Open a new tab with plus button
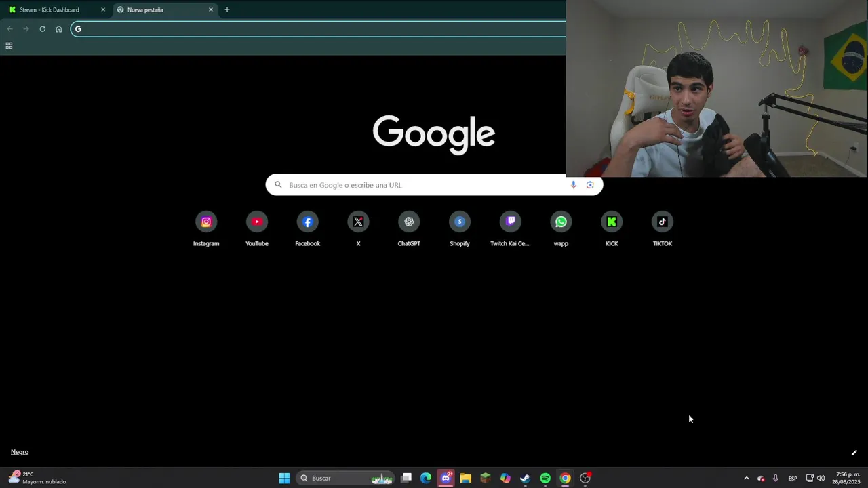The height and width of the screenshot is (488, 868). (226, 10)
